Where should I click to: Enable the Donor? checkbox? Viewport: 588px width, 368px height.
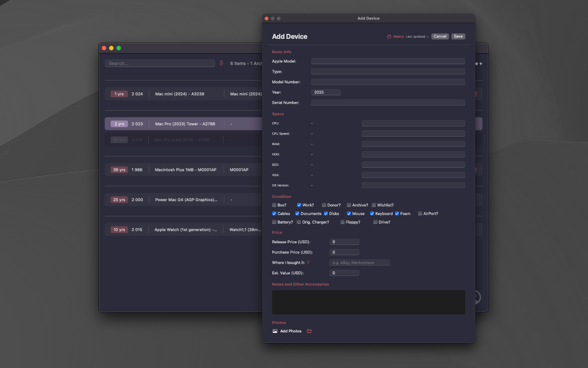[x=324, y=205]
